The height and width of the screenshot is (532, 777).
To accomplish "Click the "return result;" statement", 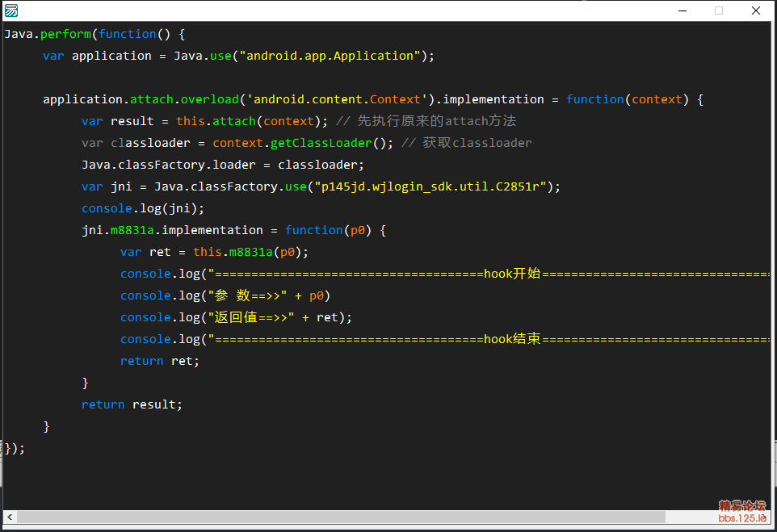I will 132,404.
